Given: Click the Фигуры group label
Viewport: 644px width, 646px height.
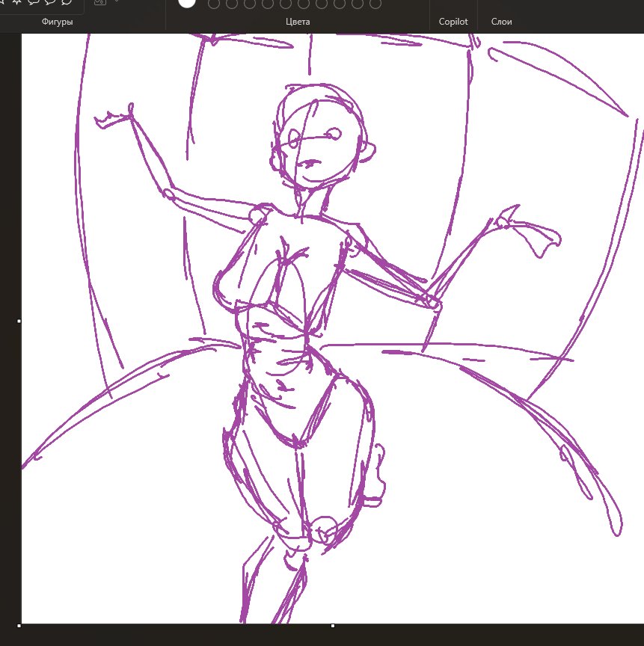Looking at the screenshot, I should tap(58, 22).
